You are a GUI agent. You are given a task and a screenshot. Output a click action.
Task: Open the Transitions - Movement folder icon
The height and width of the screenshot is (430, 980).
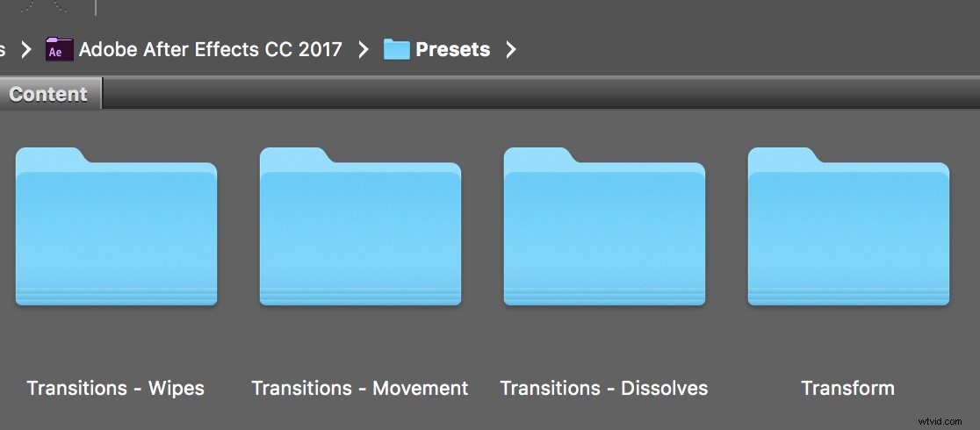point(361,226)
